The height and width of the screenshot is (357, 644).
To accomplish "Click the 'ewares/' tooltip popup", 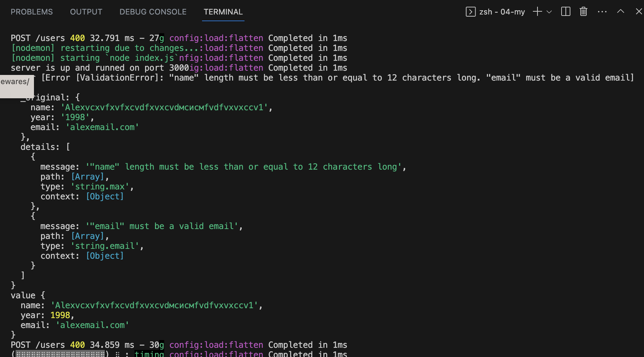I will pyautogui.click(x=17, y=86).
